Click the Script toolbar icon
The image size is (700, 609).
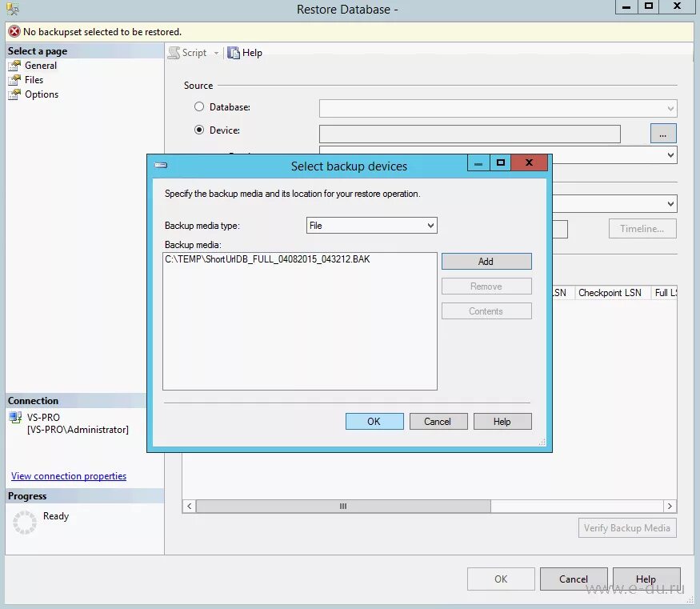(174, 53)
